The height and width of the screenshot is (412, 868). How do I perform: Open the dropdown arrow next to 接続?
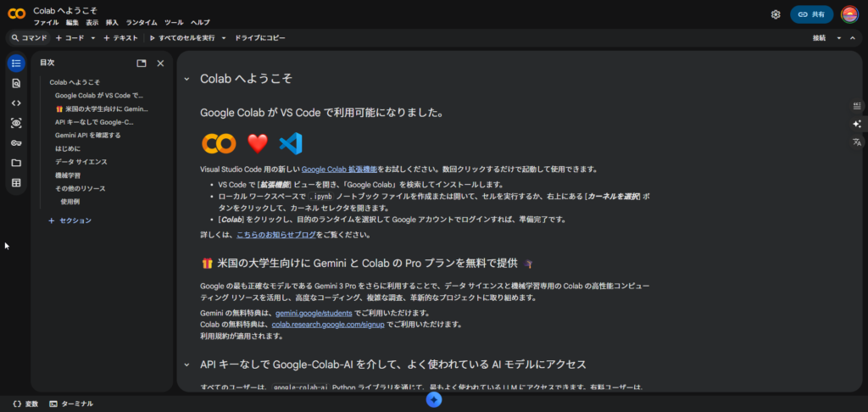point(839,38)
